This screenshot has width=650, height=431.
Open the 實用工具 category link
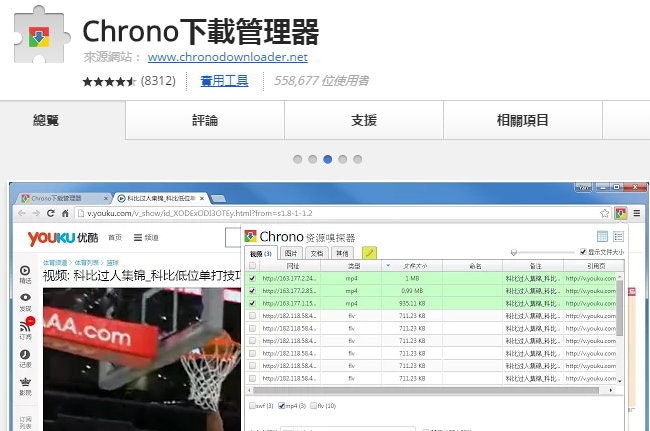point(224,80)
